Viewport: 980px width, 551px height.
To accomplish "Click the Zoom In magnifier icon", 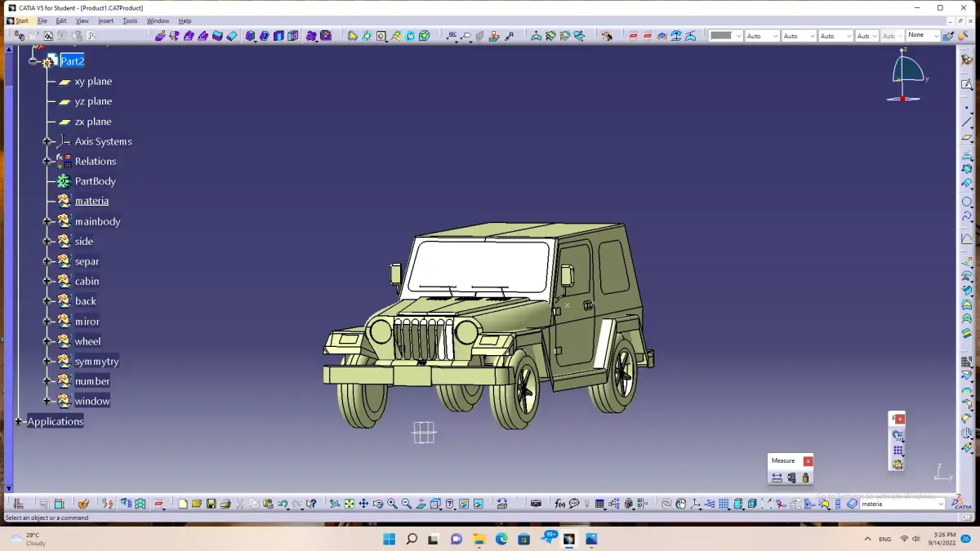I will click(392, 504).
